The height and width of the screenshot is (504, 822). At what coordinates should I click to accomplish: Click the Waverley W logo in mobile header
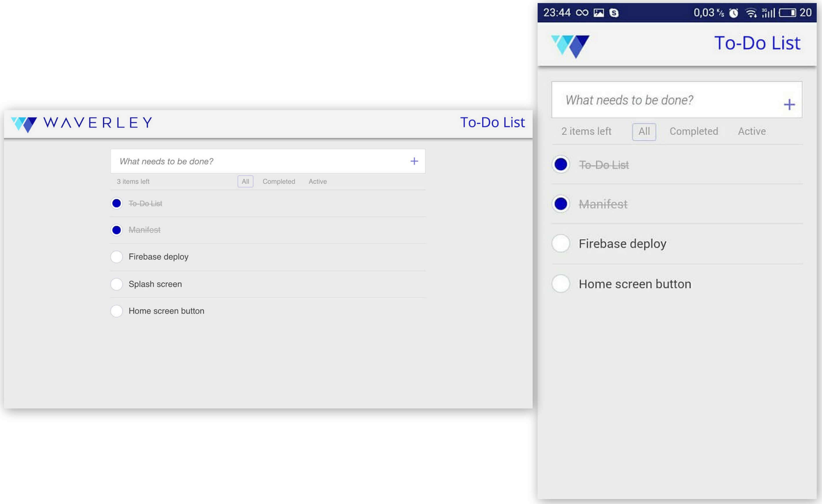(570, 46)
